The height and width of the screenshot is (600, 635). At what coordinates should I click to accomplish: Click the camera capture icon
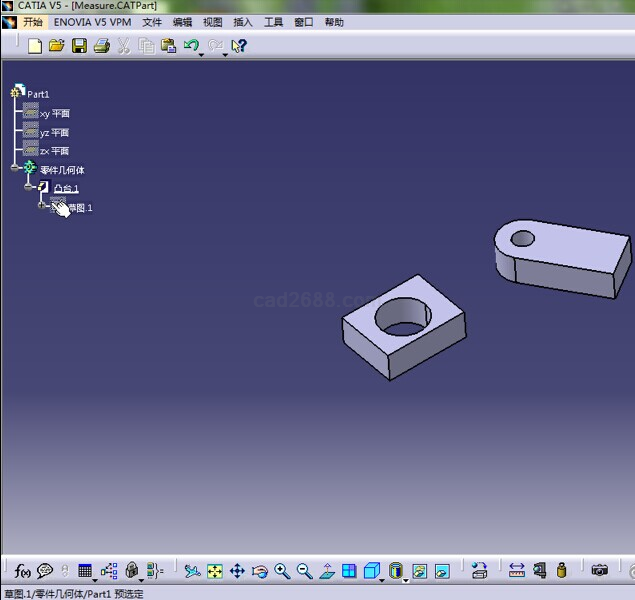click(x=599, y=571)
